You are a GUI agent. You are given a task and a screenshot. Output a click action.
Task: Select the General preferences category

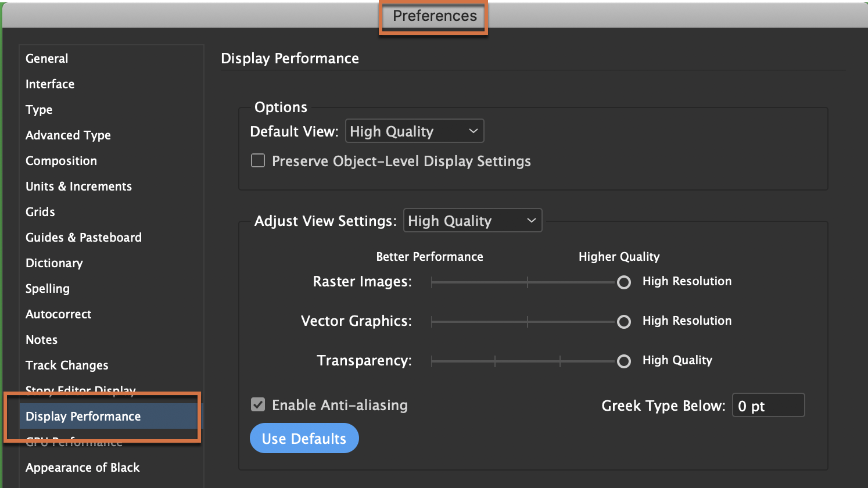(46, 58)
